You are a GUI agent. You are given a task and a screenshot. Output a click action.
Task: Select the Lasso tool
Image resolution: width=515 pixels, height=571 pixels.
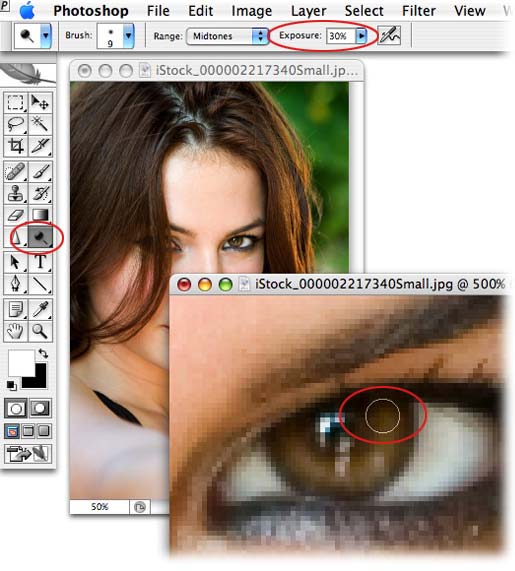pyautogui.click(x=15, y=124)
